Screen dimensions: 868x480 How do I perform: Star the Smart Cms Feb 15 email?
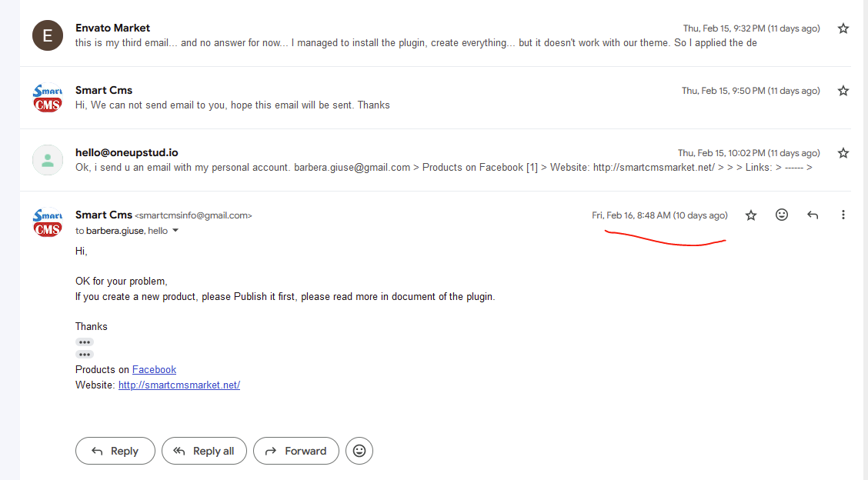(843, 91)
